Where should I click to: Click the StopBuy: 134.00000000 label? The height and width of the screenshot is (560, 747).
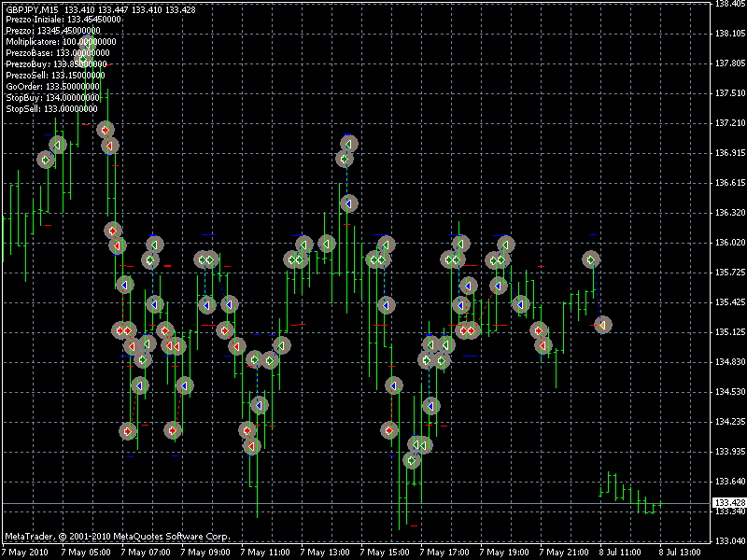click(x=53, y=98)
